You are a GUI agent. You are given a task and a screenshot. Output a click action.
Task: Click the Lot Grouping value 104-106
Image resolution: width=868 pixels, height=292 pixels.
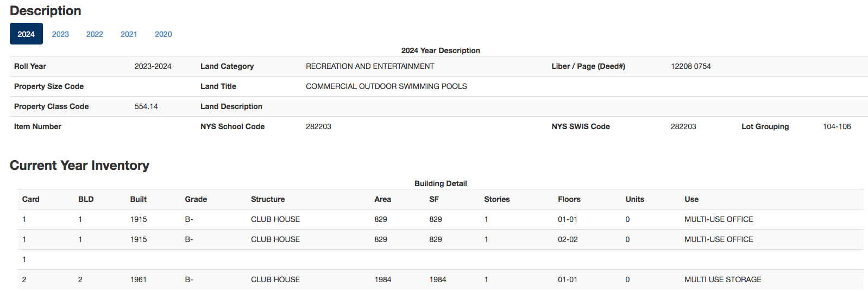click(836, 126)
